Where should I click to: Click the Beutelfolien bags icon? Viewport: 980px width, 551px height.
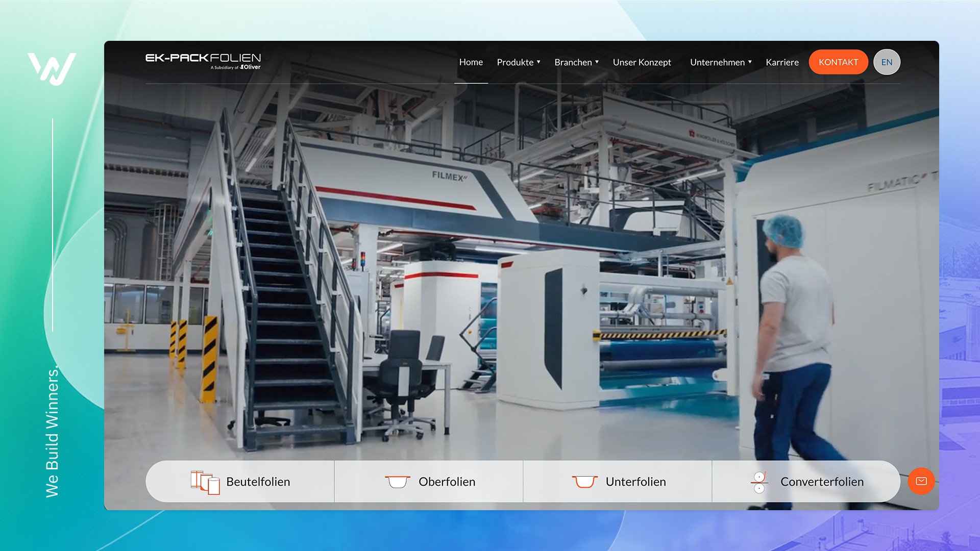tap(205, 482)
